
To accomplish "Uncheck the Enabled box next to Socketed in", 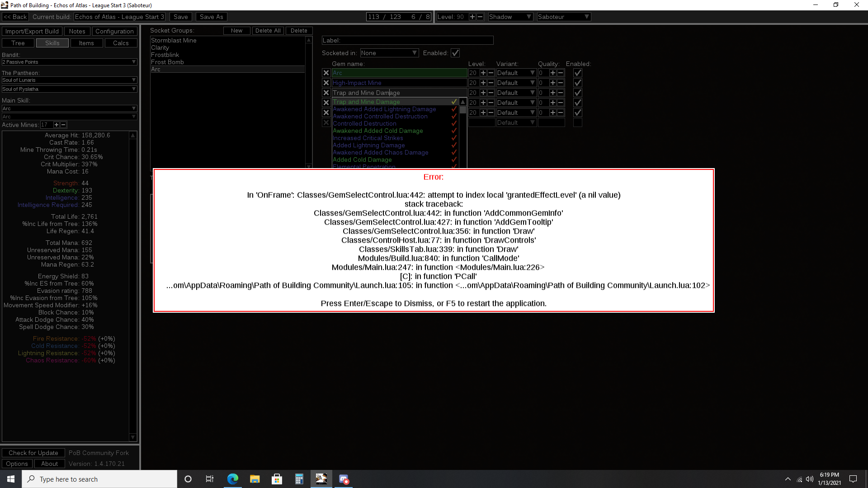I will click(x=455, y=53).
